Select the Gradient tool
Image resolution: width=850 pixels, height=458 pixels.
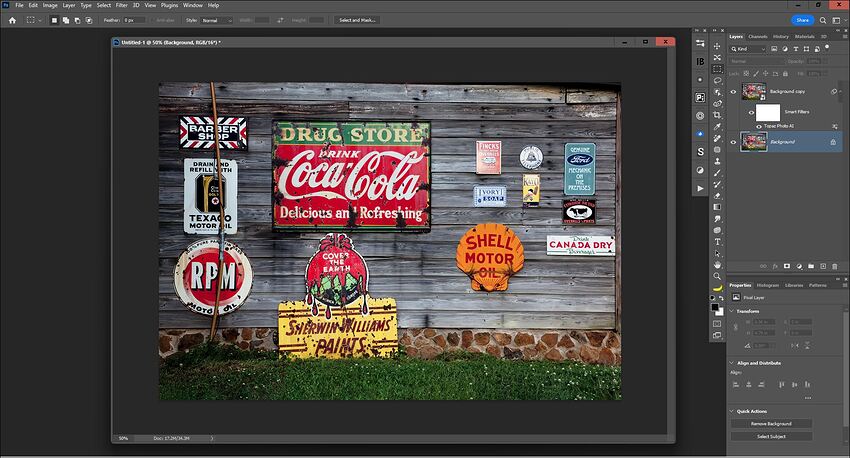click(x=717, y=207)
